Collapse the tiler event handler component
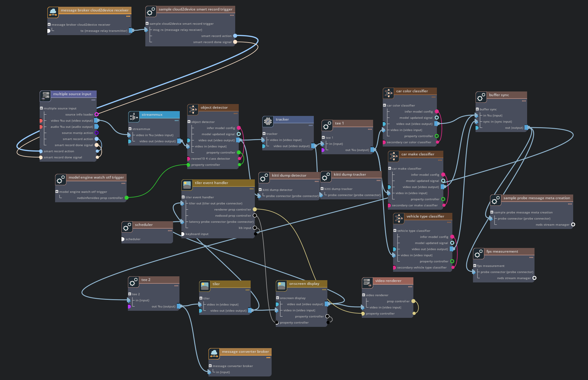This screenshot has width=588, height=380. pos(183,197)
